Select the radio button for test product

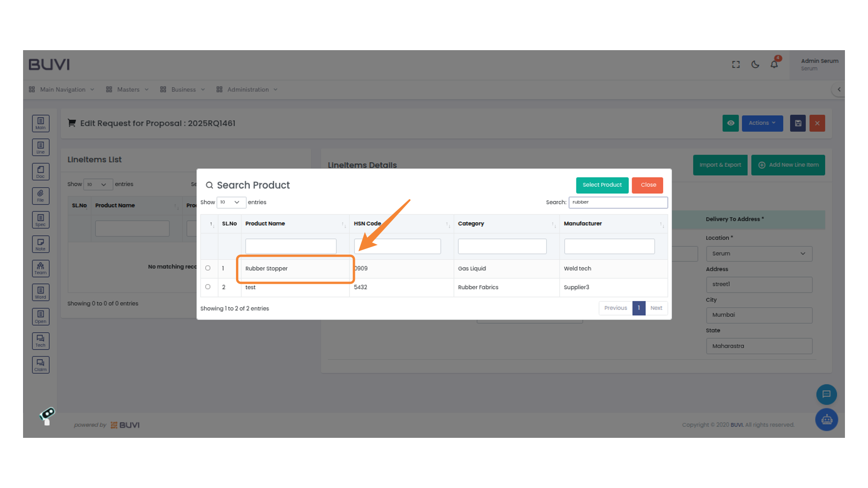click(208, 287)
